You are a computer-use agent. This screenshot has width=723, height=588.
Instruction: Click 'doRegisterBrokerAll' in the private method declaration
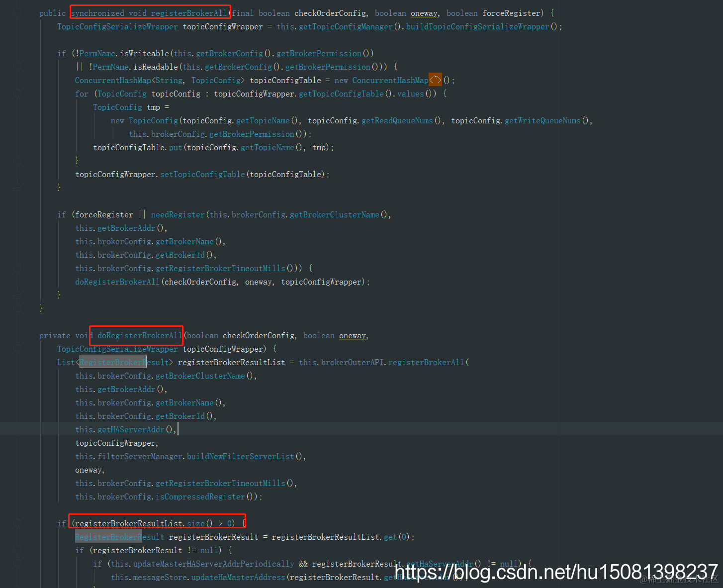(140, 336)
